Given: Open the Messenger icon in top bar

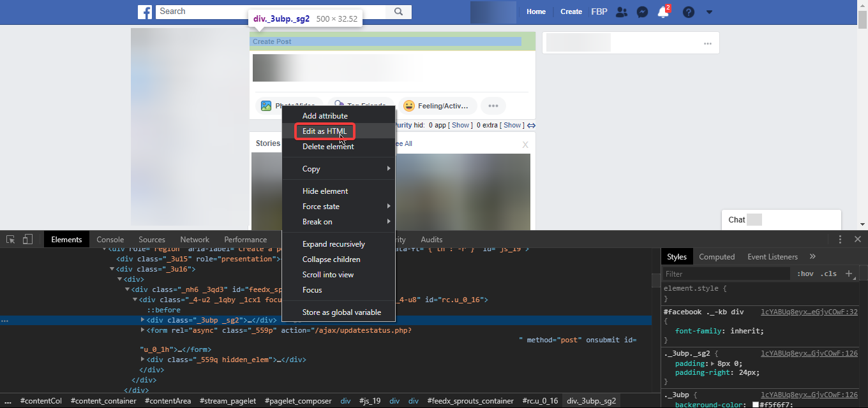Looking at the screenshot, I should coord(643,12).
